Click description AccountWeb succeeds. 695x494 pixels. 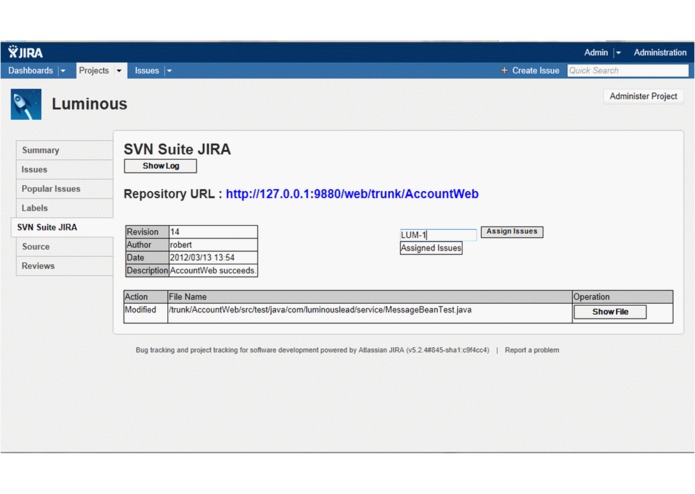point(213,270)
